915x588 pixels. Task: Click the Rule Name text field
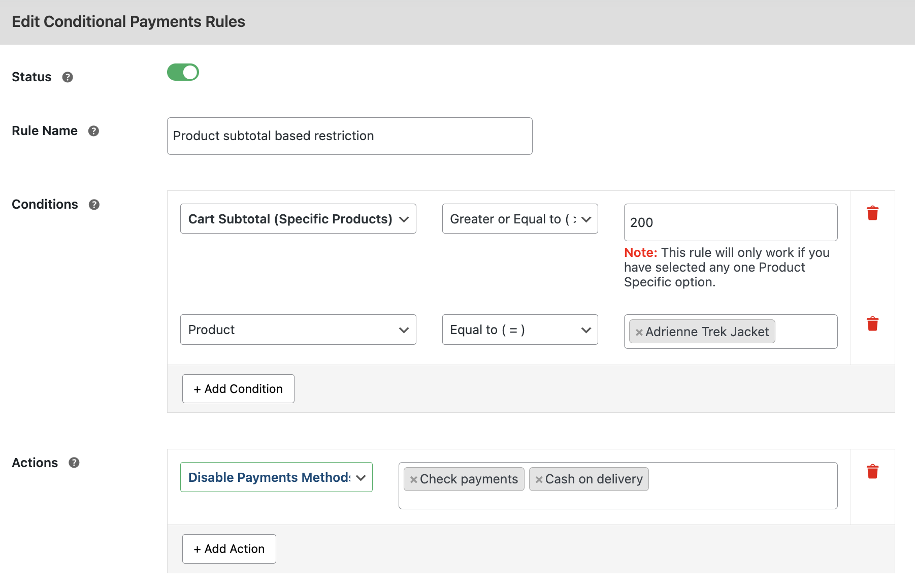pos(349,136)
